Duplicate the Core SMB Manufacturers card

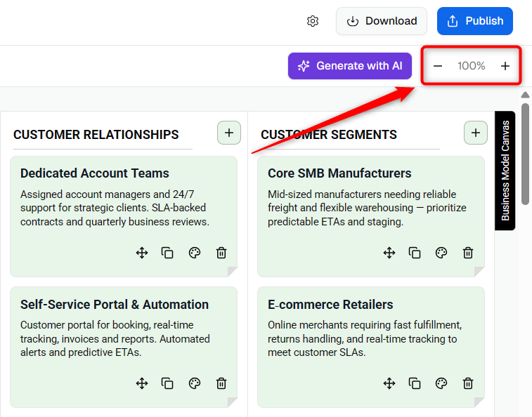pos(415,253)
